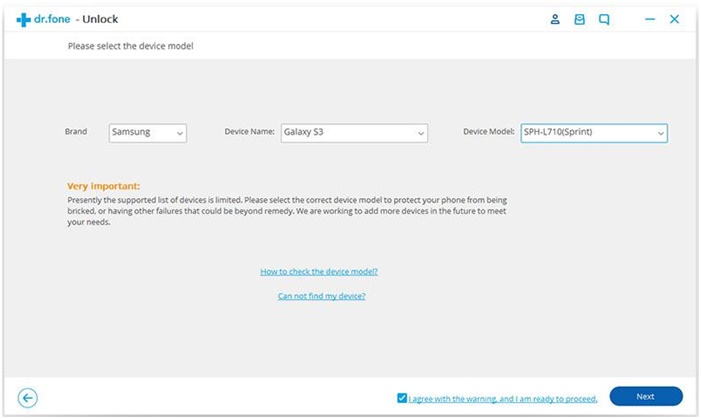The image size is (701, 419).
Task: Open the chat message icon
Action: tap(604, 19)
